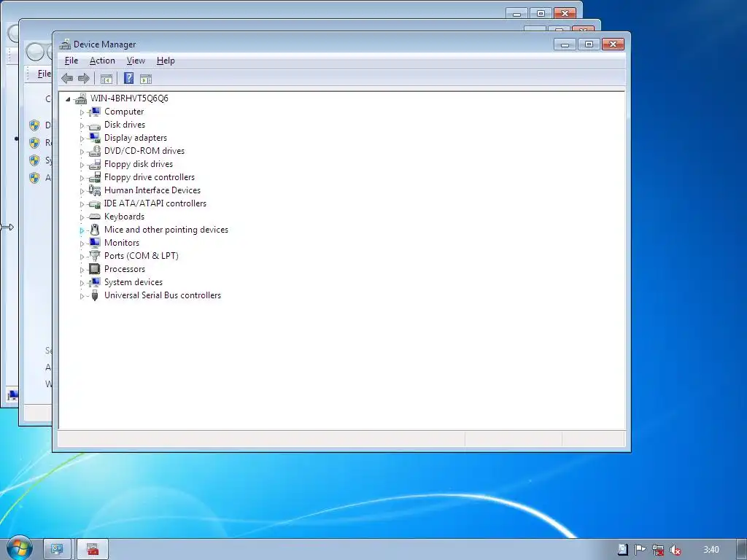Click the red toolbox taskbar button
Viewport: 747px width, 560px height.
click(93, 550)
